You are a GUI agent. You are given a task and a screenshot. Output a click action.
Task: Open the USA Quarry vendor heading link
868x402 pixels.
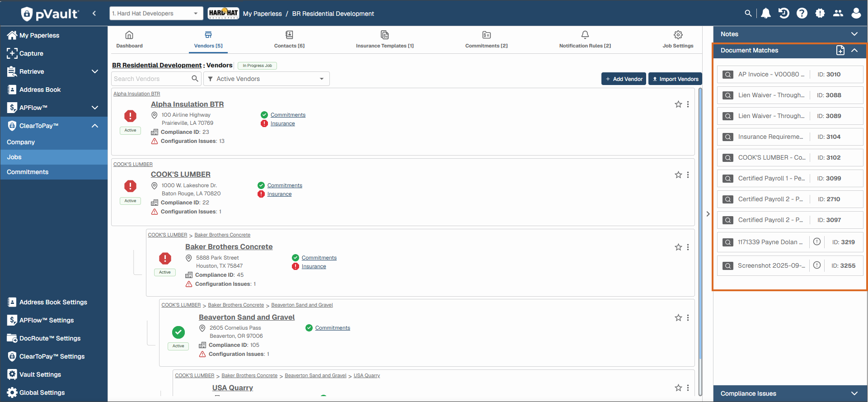pyautogui.click(x=233, y=388)
